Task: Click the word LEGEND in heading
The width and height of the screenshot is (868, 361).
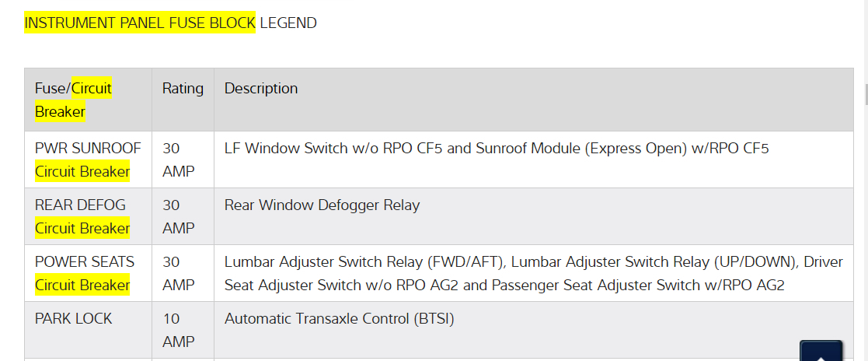Action: (288, 23)
